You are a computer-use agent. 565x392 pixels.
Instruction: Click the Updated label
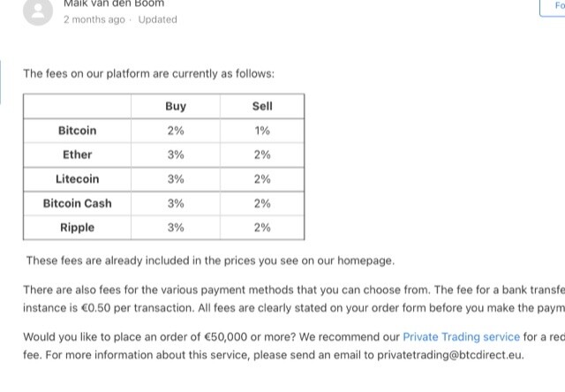click(157, 19)
